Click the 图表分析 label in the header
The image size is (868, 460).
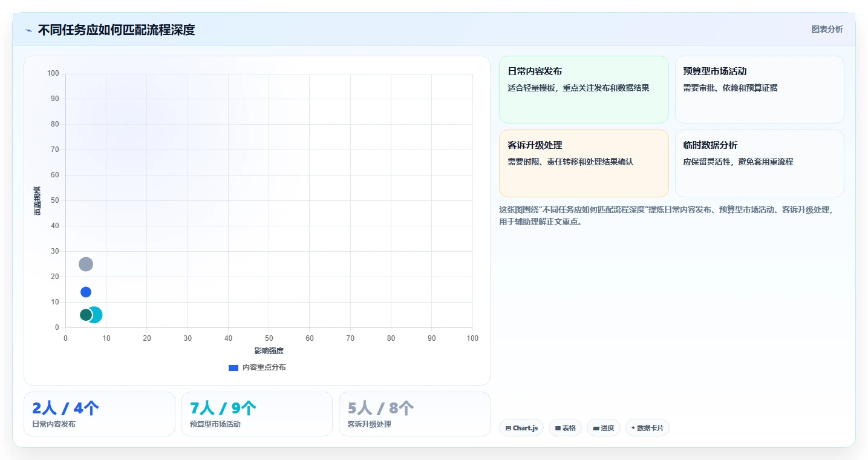827,29
